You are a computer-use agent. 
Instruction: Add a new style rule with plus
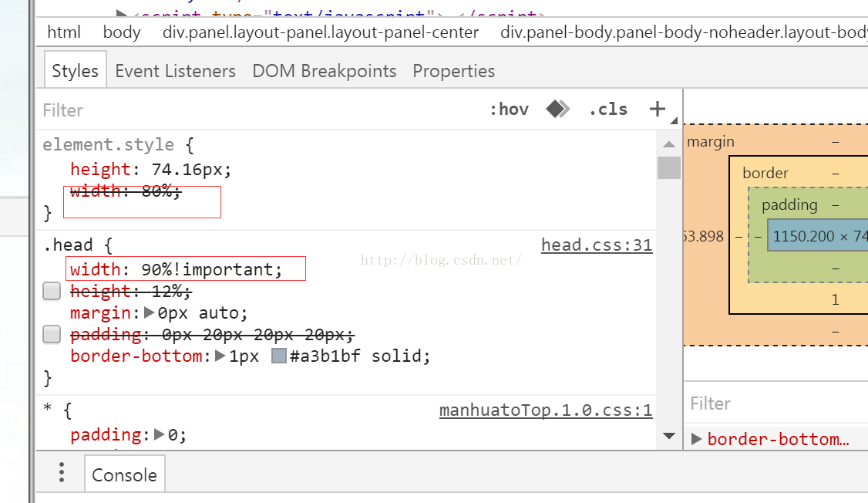click(x=657, y=109)
